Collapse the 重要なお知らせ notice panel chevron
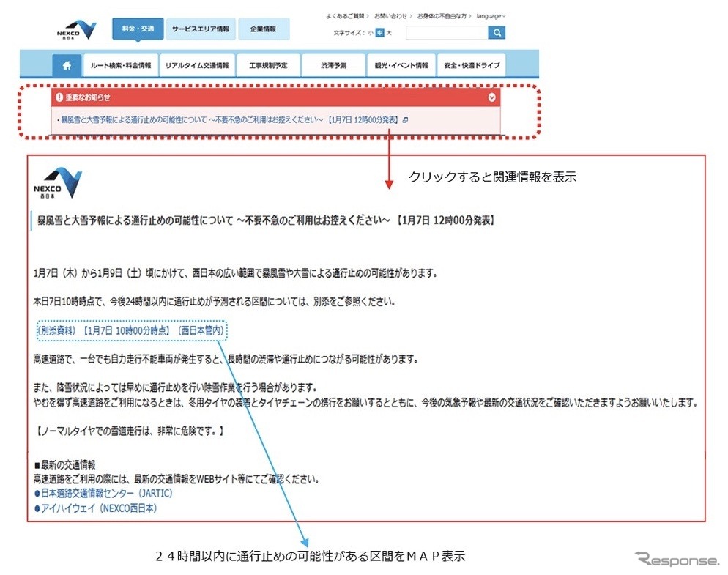Image resolution: width=728 pixels, height=575 pixels. pyautogui.click(x=491, y=97)
